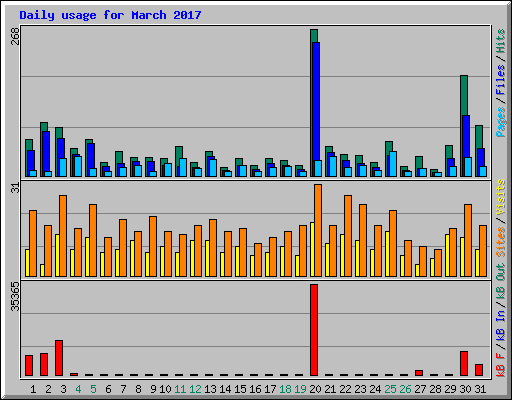Click the green weekend day 4 label
The image size is (512, 400).
click(x=78, y=389)
